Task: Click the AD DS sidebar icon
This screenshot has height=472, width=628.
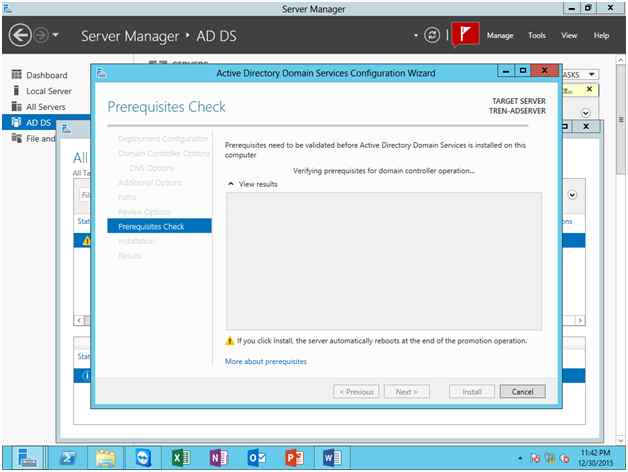Action: point(16,122)
